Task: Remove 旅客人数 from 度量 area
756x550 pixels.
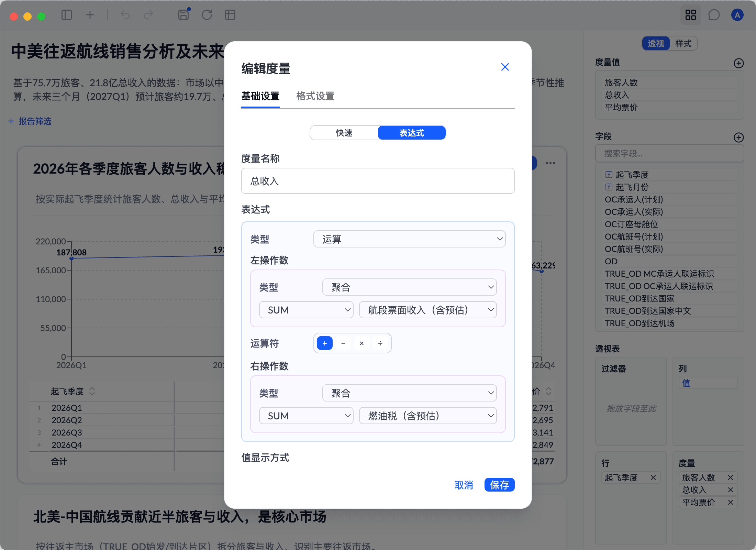Action: 731,477
